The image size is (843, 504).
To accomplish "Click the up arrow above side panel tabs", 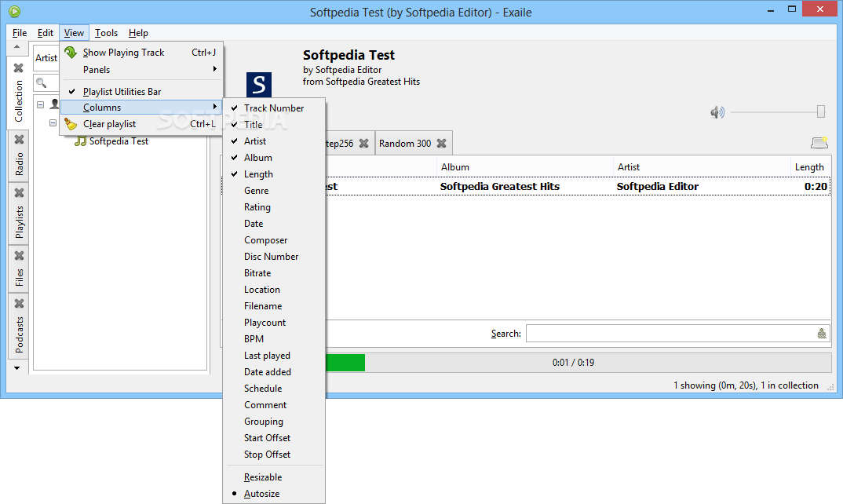I will pyautogui.click(x=16, y=47).
